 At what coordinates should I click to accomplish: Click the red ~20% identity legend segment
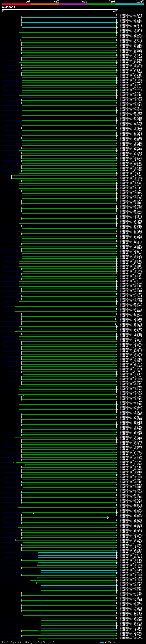pyautogui.click(x=16, y=4)
